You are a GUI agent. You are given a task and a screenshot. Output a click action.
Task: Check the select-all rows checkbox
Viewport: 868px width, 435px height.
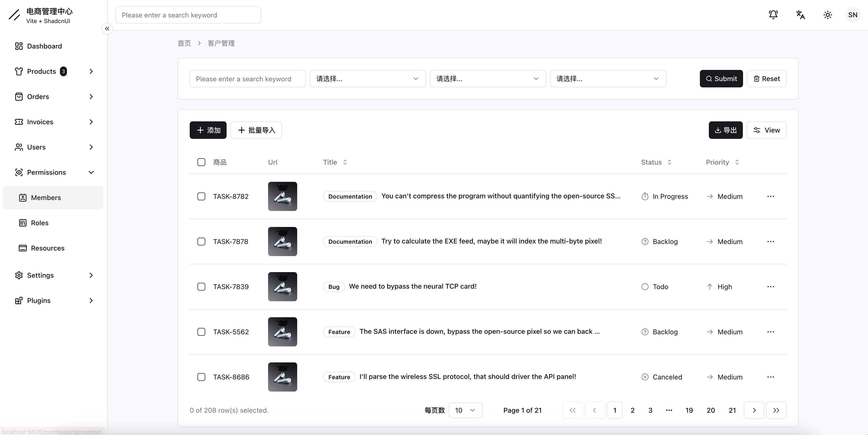pos(201,162)
